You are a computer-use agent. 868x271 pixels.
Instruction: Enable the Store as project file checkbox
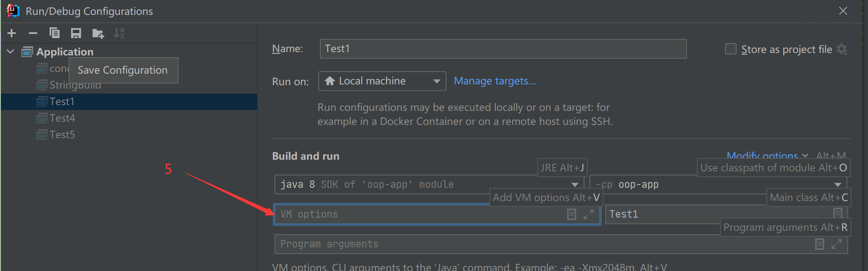pos(731,49)
